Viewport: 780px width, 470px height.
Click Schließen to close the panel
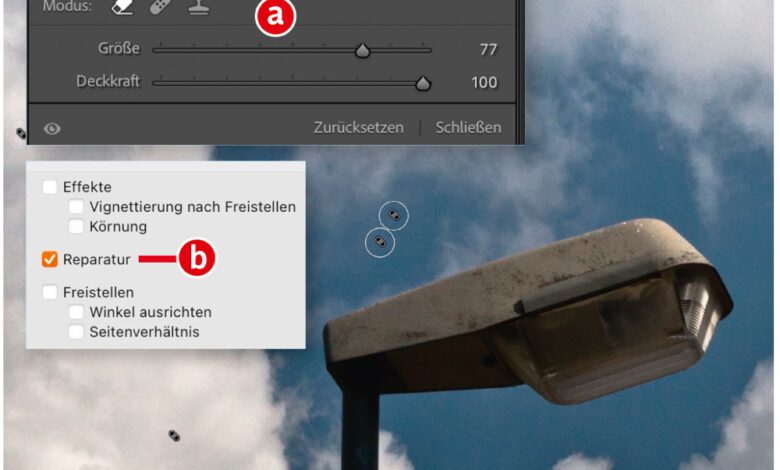pos(468,128)
